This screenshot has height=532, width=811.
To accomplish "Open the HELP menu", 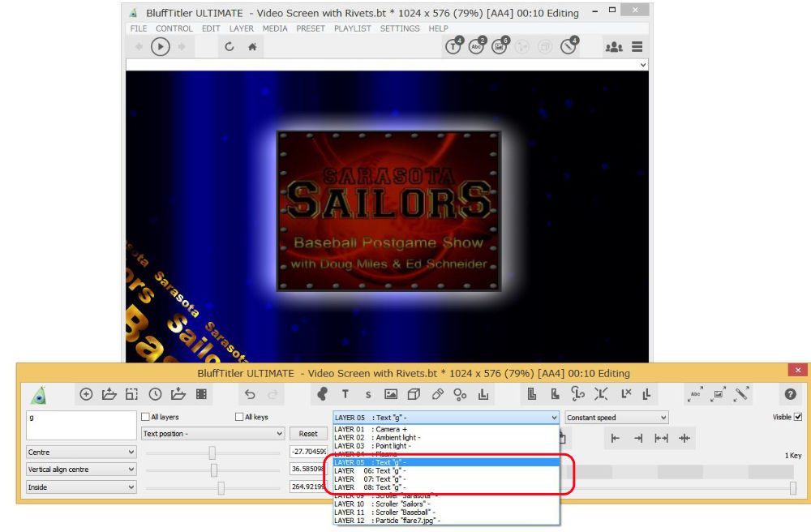I will [438, 28].
